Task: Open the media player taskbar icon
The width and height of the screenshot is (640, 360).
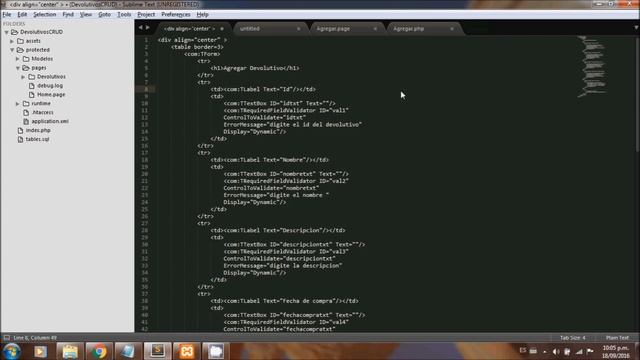Action: pyautogui.click(x=40, y=351)
